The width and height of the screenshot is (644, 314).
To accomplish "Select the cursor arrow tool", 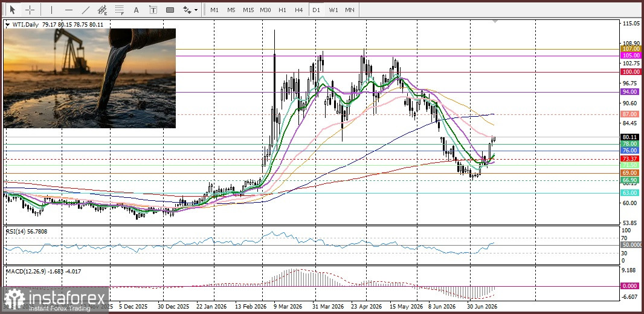I will point(12,10).
